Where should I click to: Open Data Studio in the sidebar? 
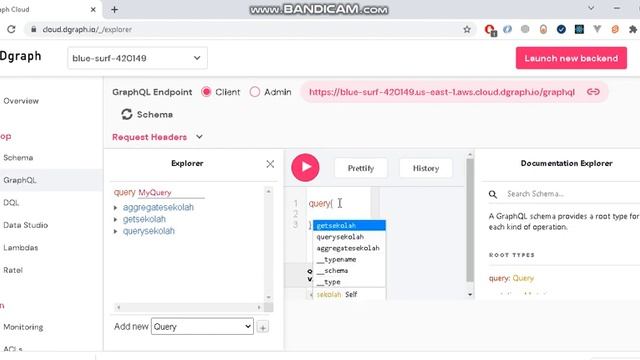[25, 225]
